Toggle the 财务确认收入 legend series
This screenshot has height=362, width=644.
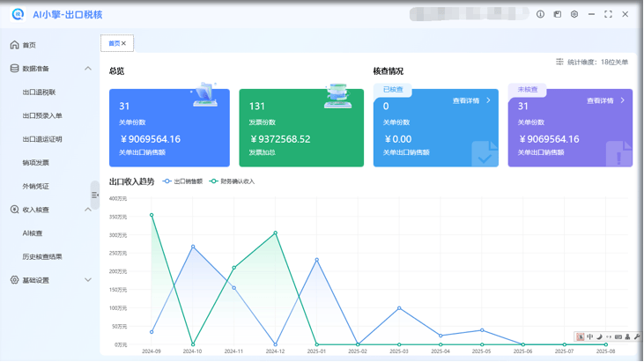click(232, 181)
